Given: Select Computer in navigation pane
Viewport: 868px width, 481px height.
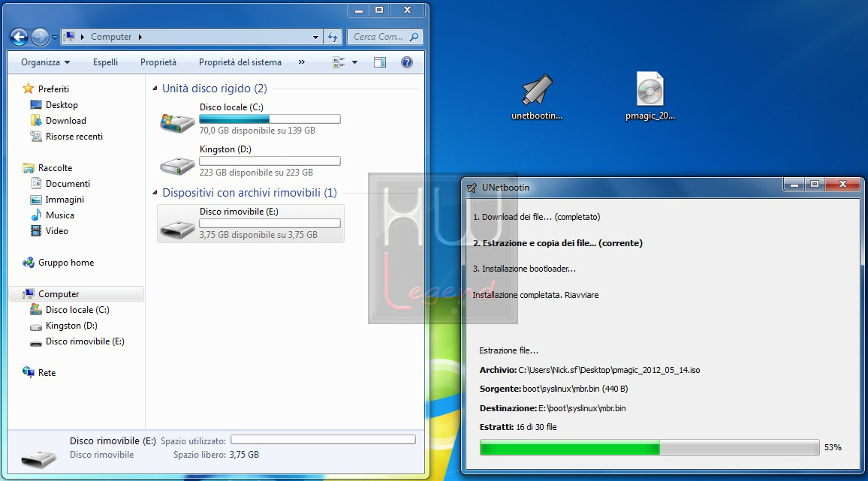Looking at the screenshot, I should click(x=77, y=294).
